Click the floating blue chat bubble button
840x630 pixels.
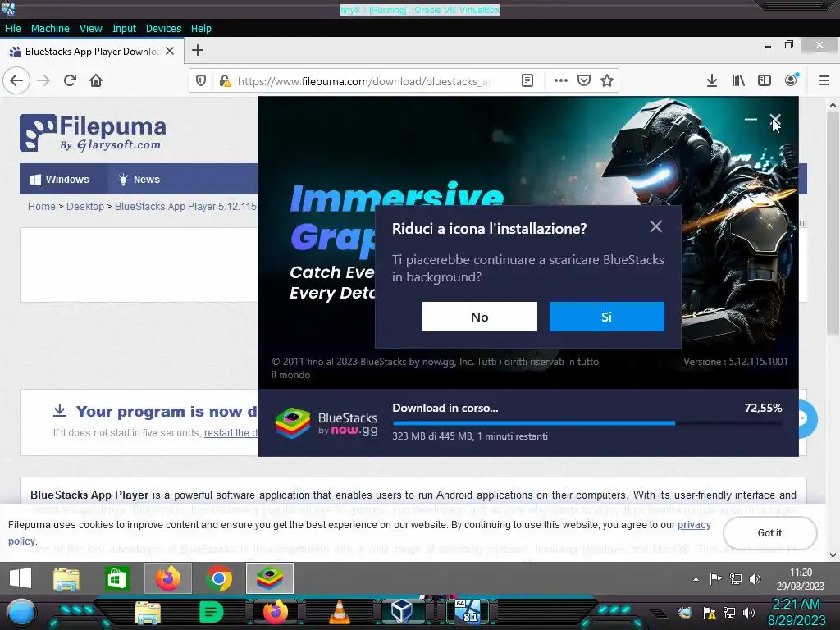click(x=807, y=419)
